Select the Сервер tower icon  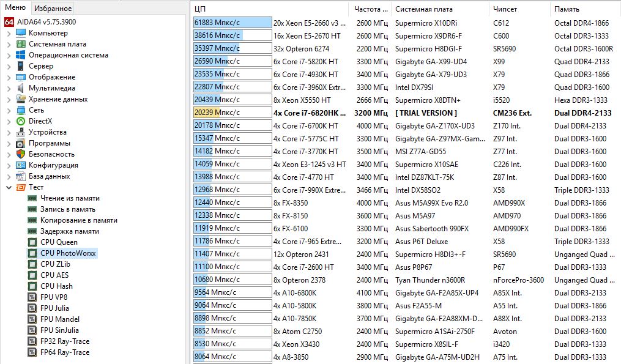21,66
